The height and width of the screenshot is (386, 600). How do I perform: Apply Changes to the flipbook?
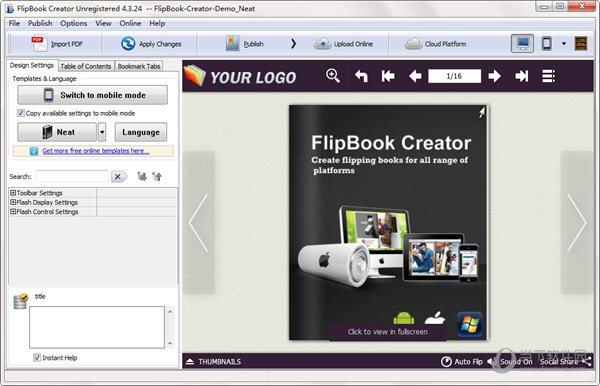pos(151,44)
